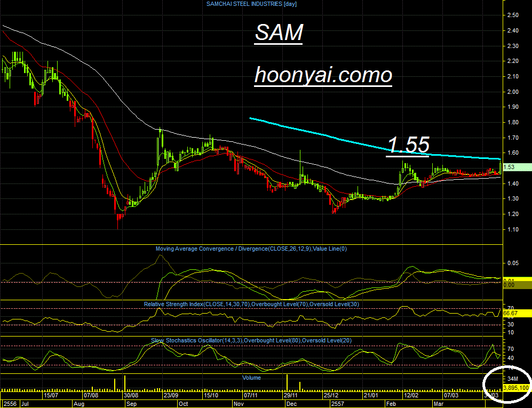
Task: Click the Sep month label
Action: coord(131,404)
